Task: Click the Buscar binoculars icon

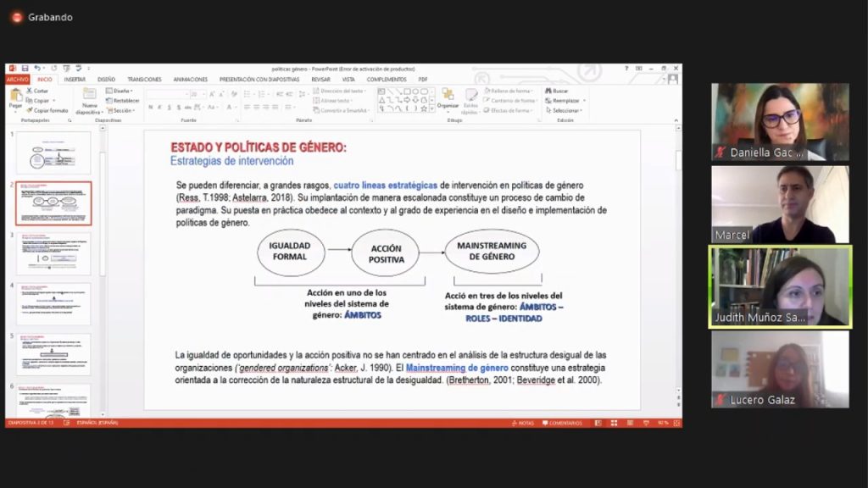Action: click(x=548, y=91)
